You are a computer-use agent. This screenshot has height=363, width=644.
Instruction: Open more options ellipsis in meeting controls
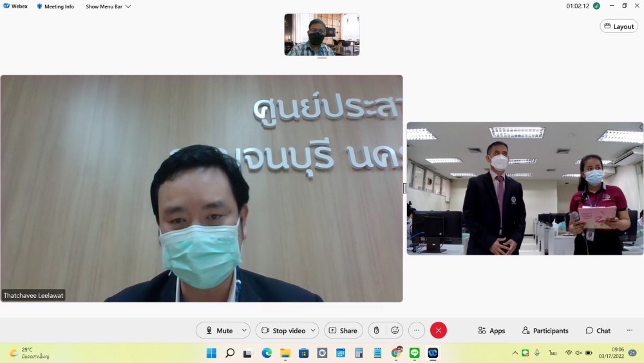tap(417, 331)
